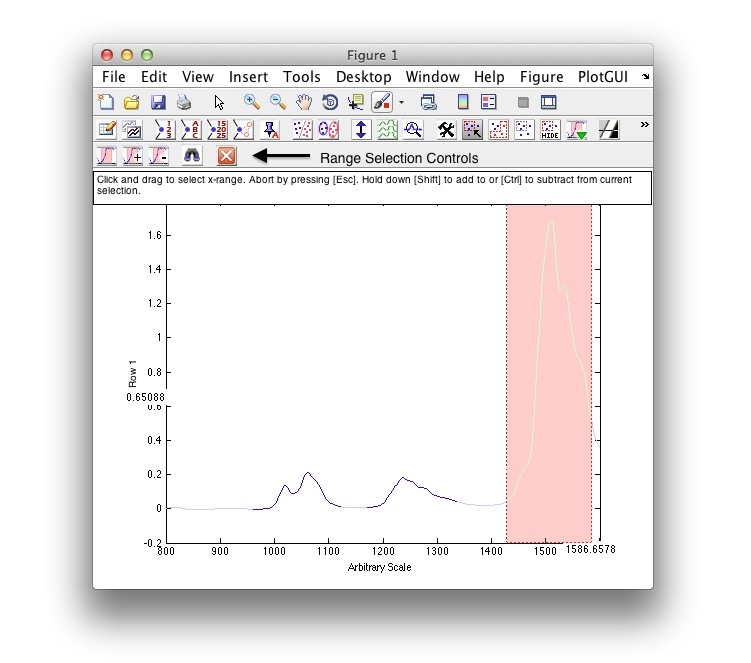The image size is (751, 663).
Task: Click the Print figure icon
Action: pyautogui.click(x=184, y=102)
